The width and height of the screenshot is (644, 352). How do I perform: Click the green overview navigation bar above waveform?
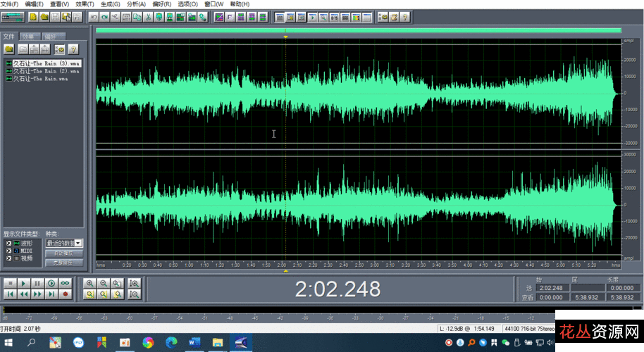[358, 30]
